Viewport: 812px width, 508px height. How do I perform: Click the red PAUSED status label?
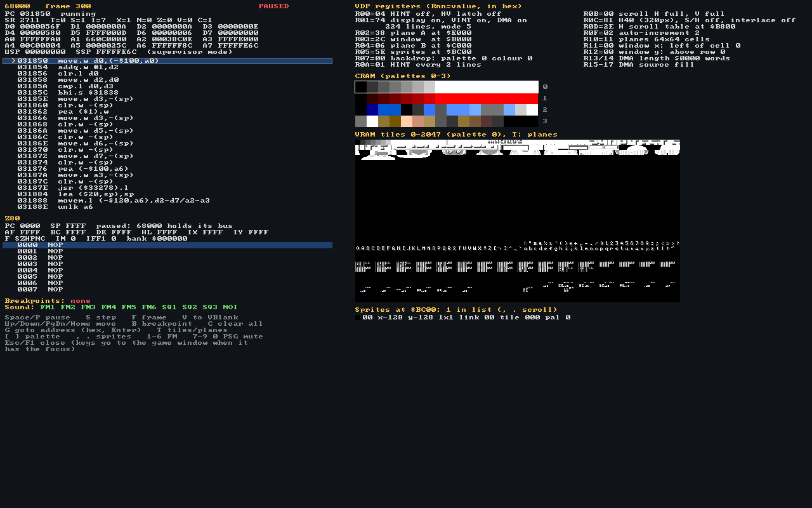tap(273, 6)
